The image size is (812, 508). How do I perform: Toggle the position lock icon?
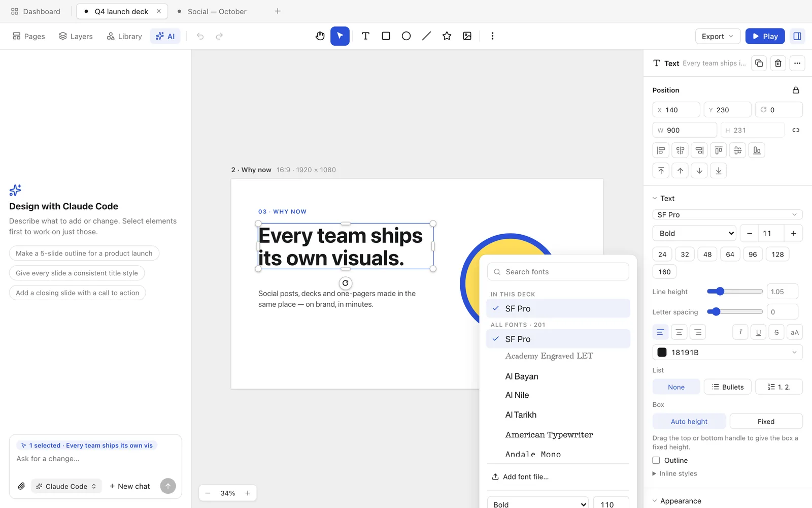coord(796,90)
